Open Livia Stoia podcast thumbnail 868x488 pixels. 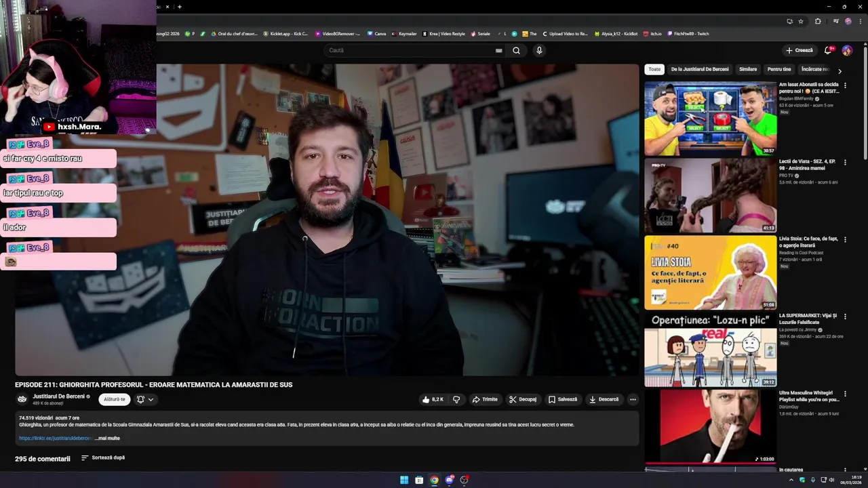point(710,272)
